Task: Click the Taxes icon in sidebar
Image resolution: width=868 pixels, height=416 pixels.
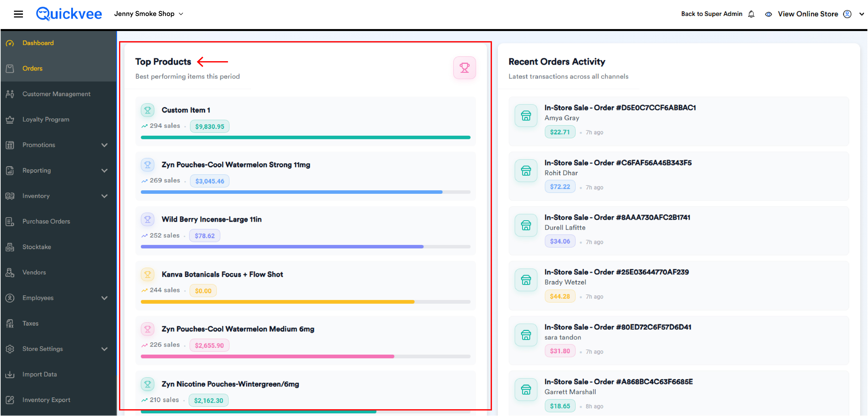Action: tap(10, 323)
